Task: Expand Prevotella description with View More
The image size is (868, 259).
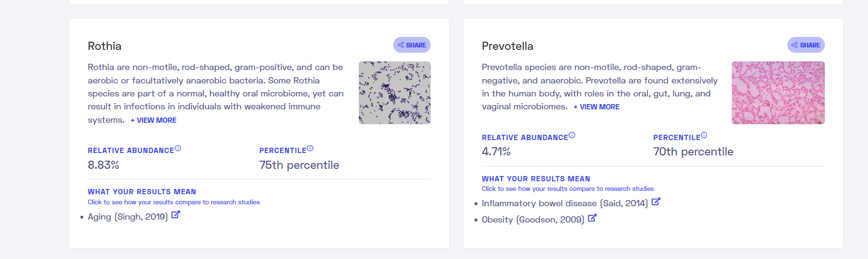Action: 597,107
